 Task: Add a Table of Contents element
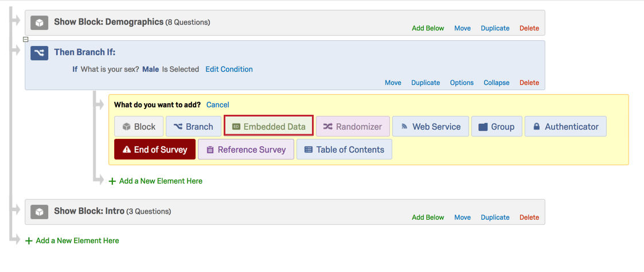(344, 150)
